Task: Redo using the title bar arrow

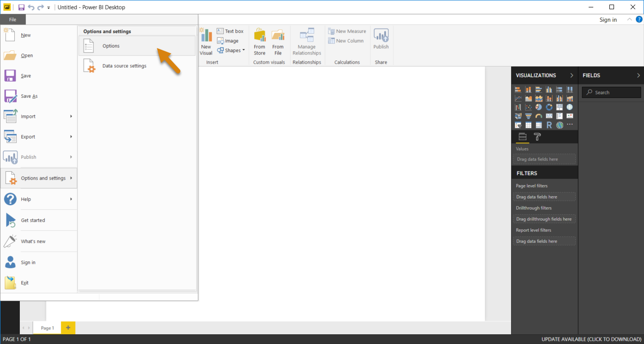Action: 41,7
